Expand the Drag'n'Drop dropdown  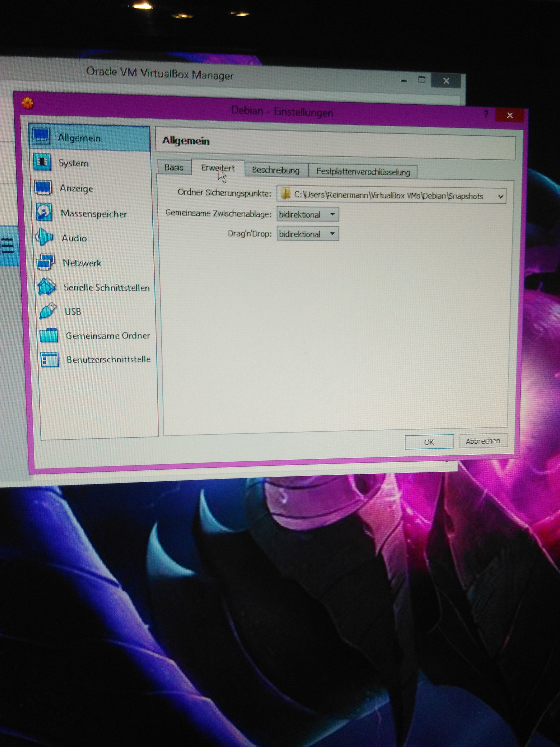pos(307,234)
